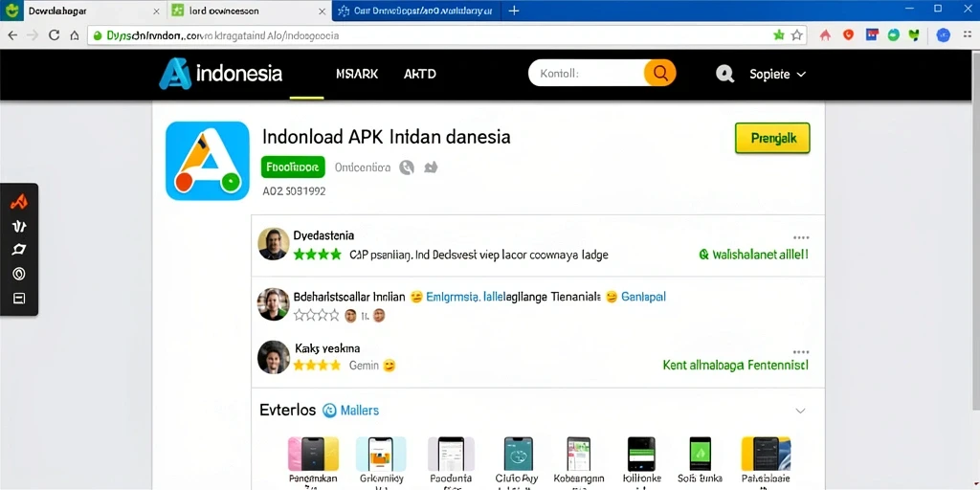This screenshot has width=980, height=490.
Task: Close the Dewalahagar tab
Action: point(156,11)
